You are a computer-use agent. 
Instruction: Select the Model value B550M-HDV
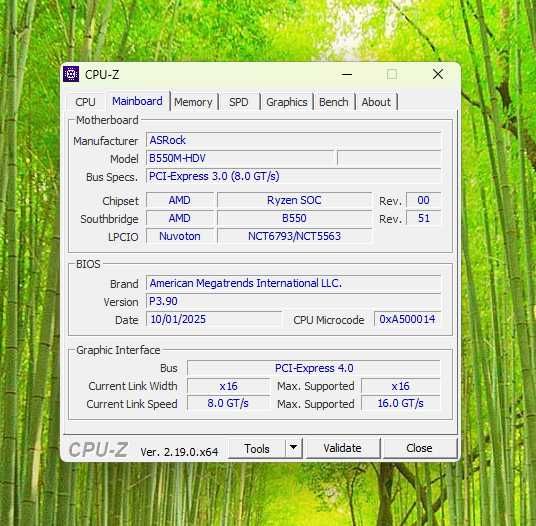coord(241,158)
